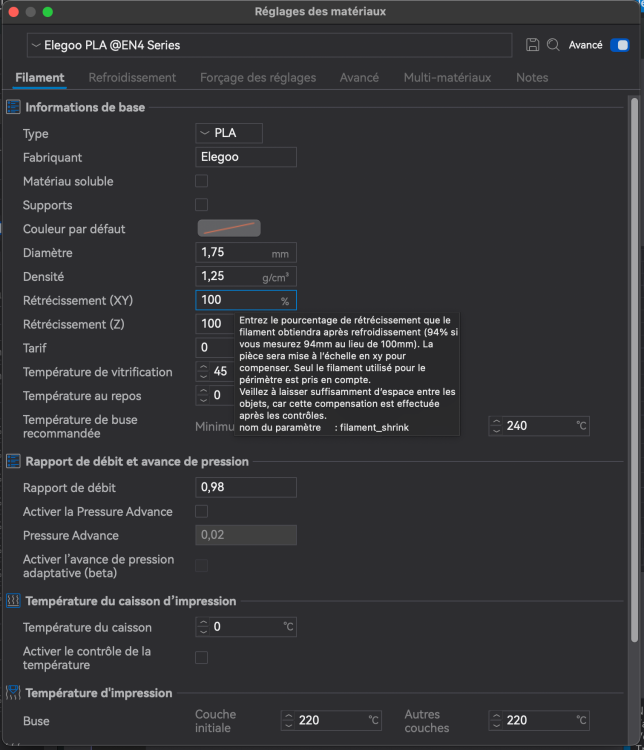
Task: Click the Température du caisson stepper arrows
Action: [204, 627]
